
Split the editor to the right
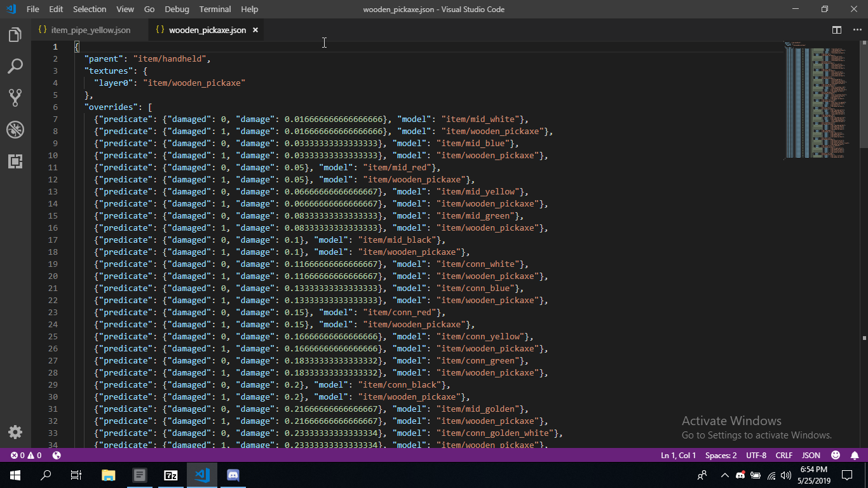click(x=837, y=30)
